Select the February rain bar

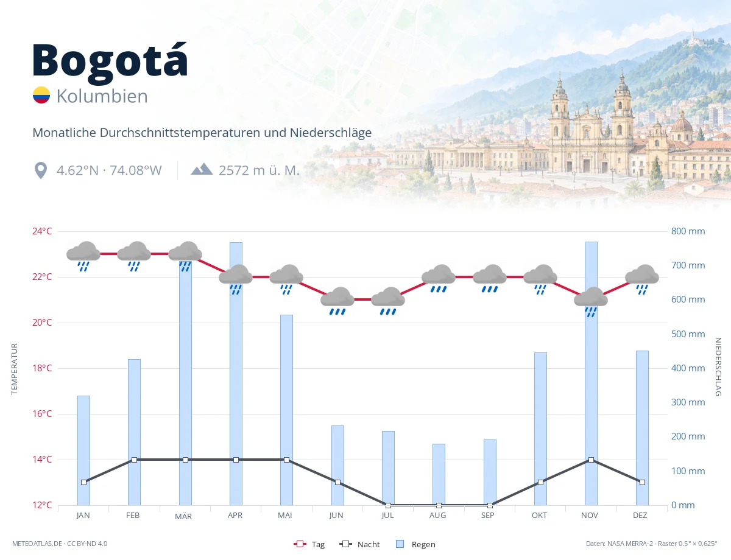click(134, 432)
